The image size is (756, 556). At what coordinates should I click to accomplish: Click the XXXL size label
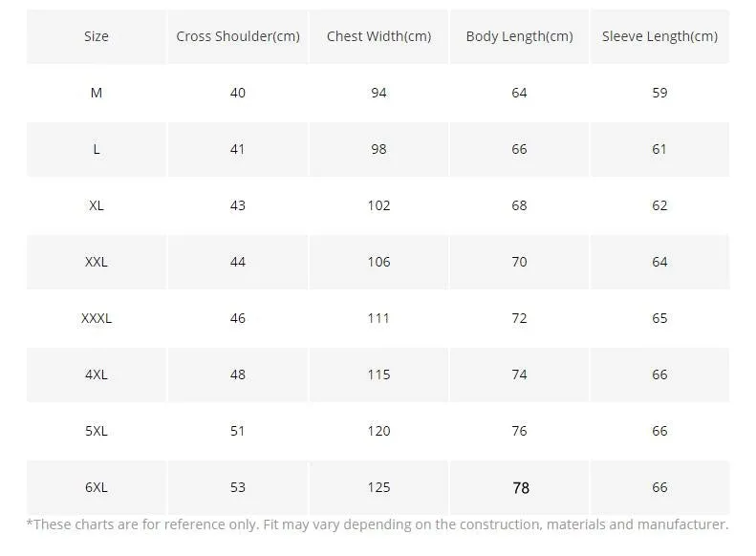(x=97, y=318)
